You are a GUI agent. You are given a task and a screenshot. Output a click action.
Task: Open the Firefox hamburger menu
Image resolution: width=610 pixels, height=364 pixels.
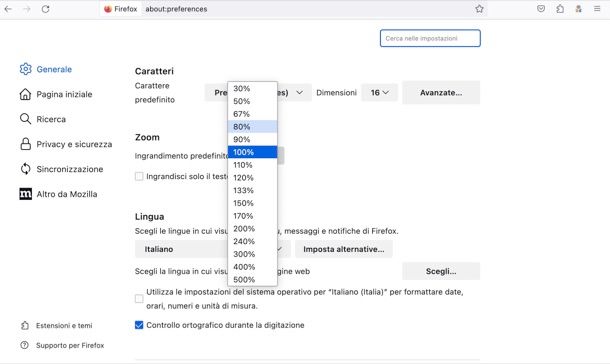tap(597, 9)
